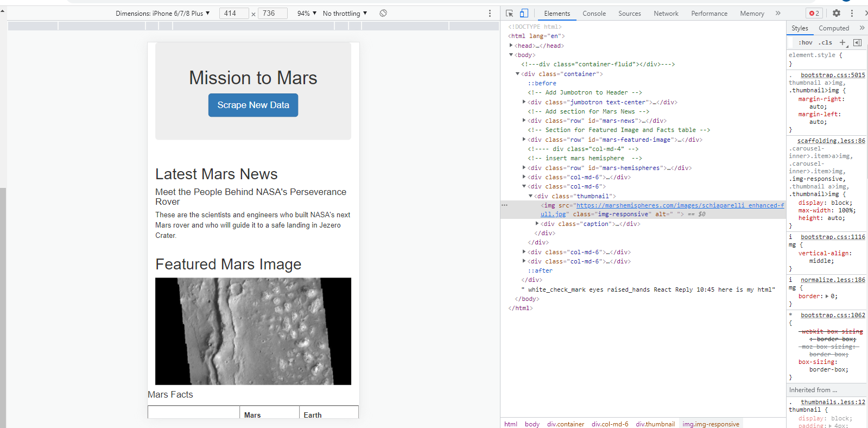Click the rotate device orientation icon
Viewport: 868px width, 428px height.
tap(383, 13)
